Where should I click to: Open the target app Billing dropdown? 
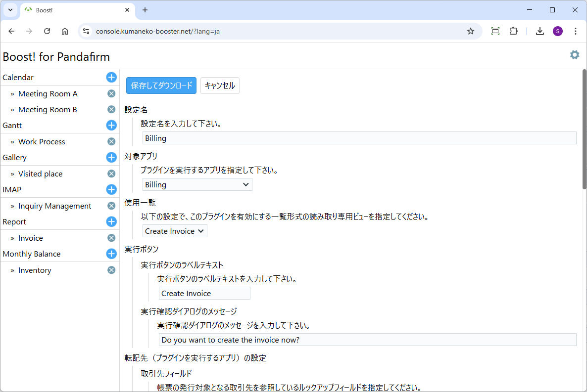coord(197,184)
